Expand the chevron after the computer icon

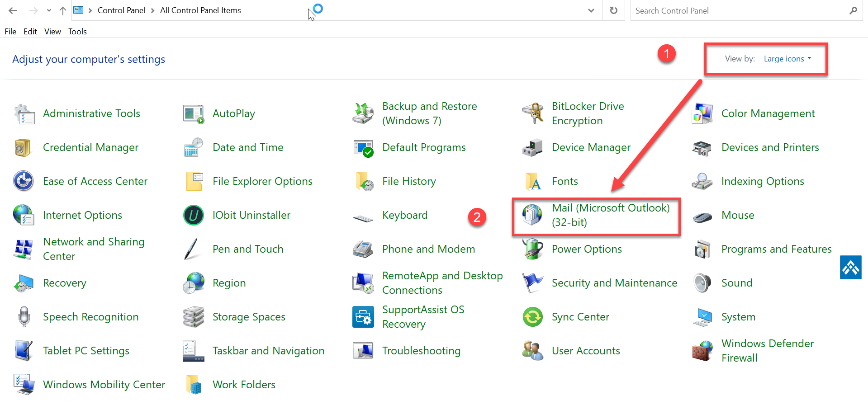coord(90,10)
